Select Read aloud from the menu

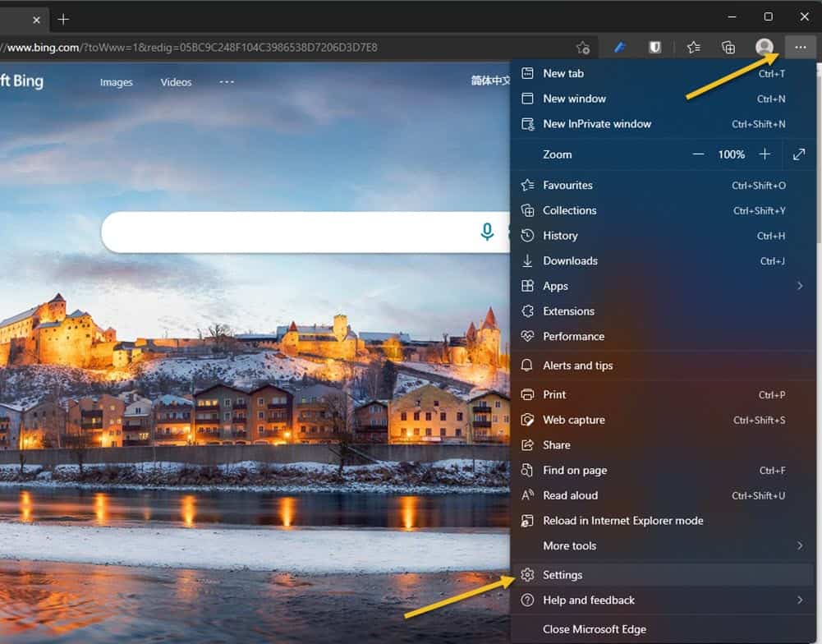point(663,495)
